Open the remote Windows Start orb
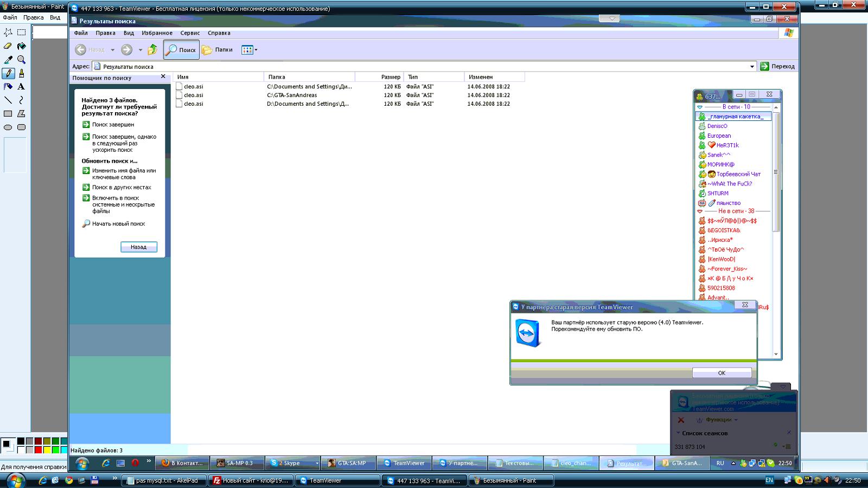Screen dimensions: 868x488 [x=82, y=464]
